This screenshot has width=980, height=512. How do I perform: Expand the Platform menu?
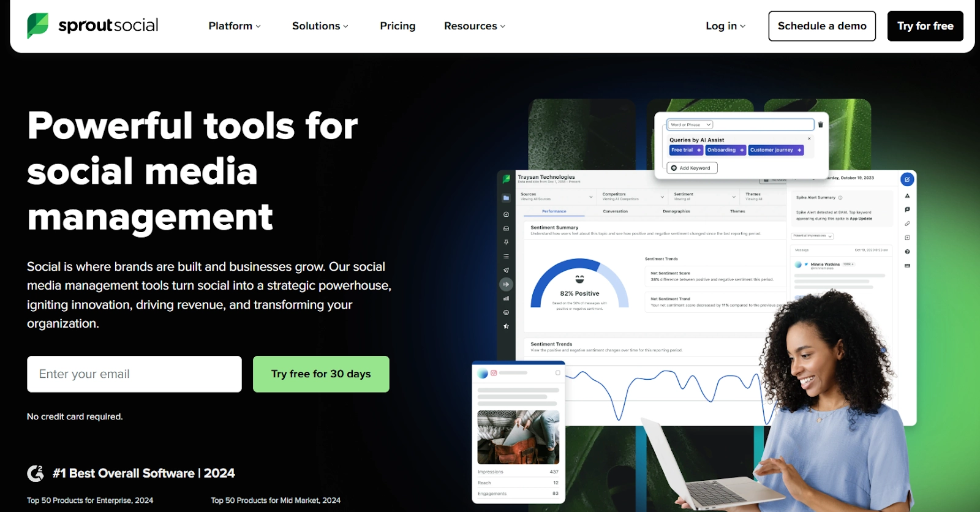point(235,26)
